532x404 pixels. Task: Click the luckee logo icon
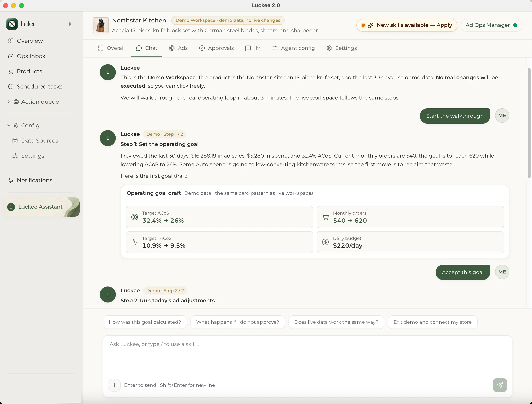12,24
